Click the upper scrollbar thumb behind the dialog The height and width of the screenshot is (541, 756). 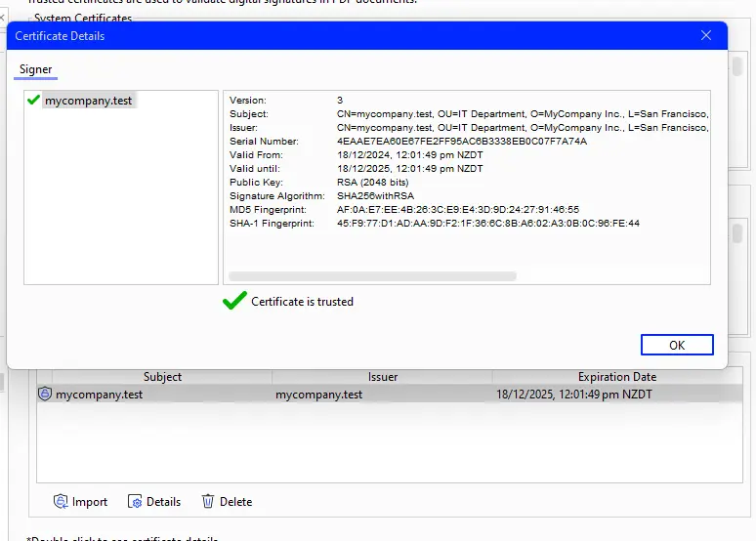pos(737,66)
